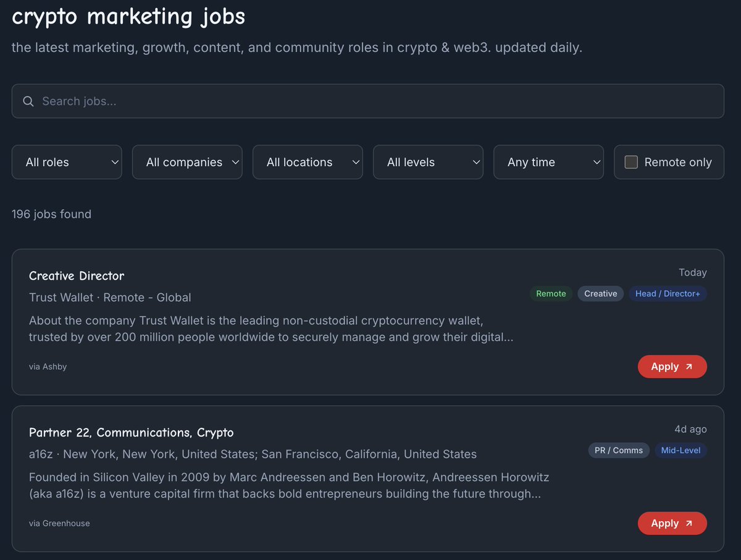Click the Trust Wallet description excerpt
The width and height of the screenshot is (741, 560).
point(271,329)
